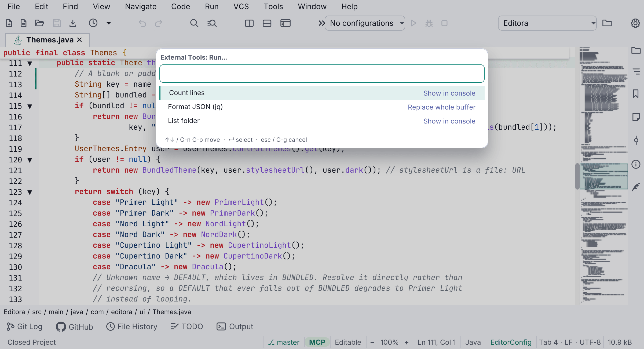Click the redo arrow icon
The image size is (644, 349).
[159, 23]
